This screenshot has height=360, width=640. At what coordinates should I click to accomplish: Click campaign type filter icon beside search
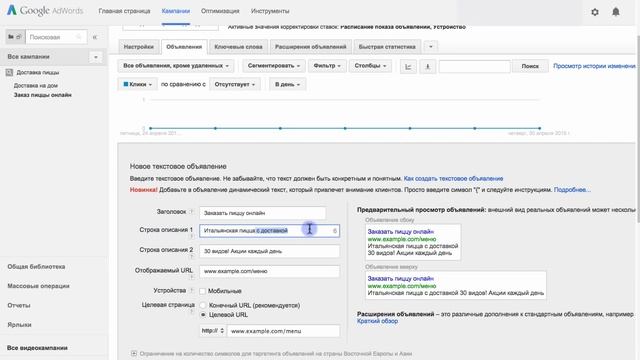[x=15, y=37]
